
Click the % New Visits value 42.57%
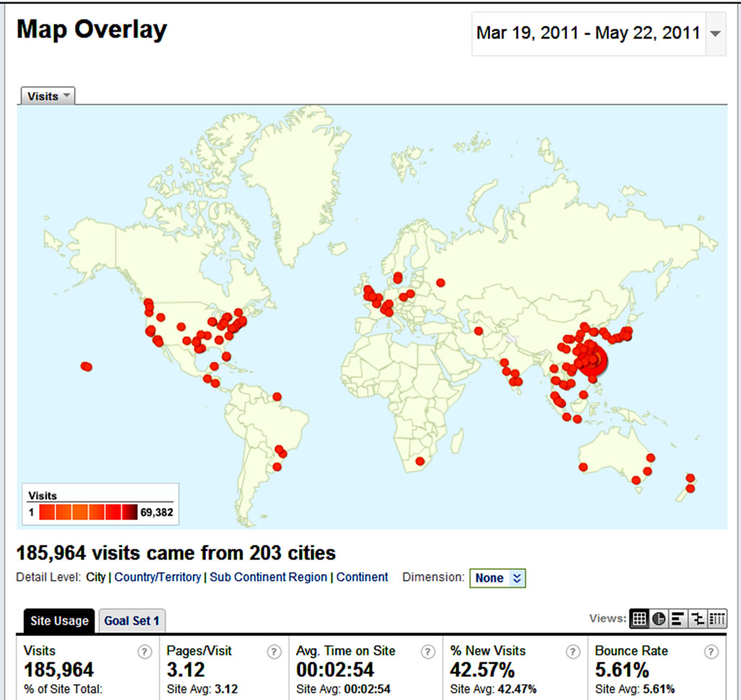pyautogui.click(x=482, y=670)
